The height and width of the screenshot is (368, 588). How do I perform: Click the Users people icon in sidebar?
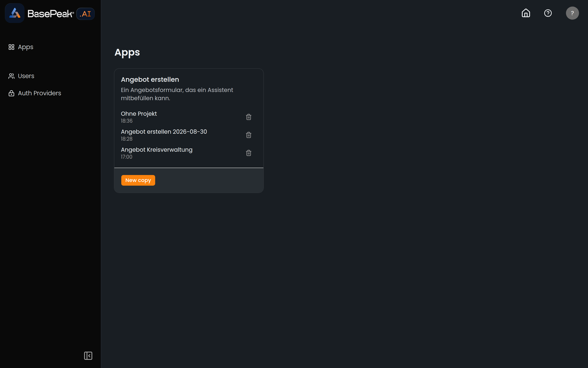(11, 76)
